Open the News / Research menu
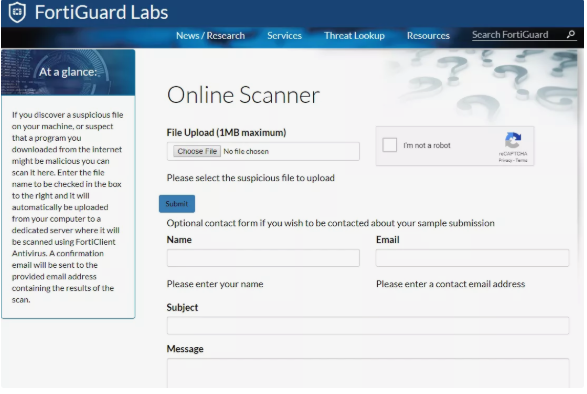587x394 pixels. click(x=210, y=36)
